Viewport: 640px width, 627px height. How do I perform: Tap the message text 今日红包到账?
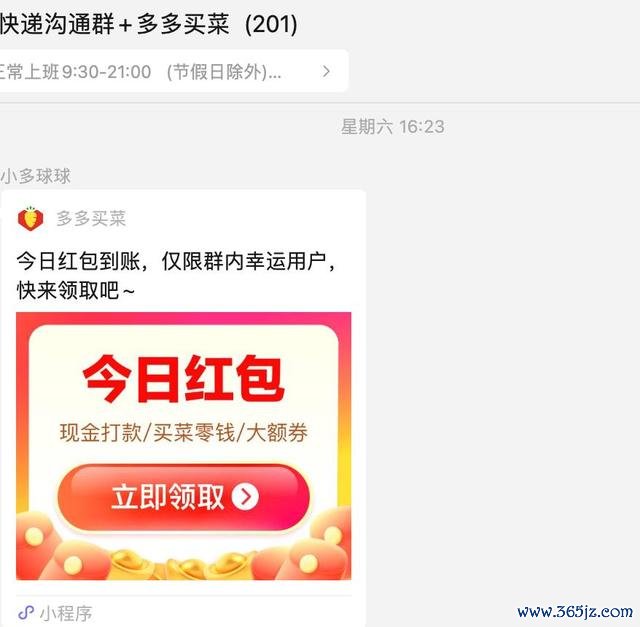[x=79, y=261]
